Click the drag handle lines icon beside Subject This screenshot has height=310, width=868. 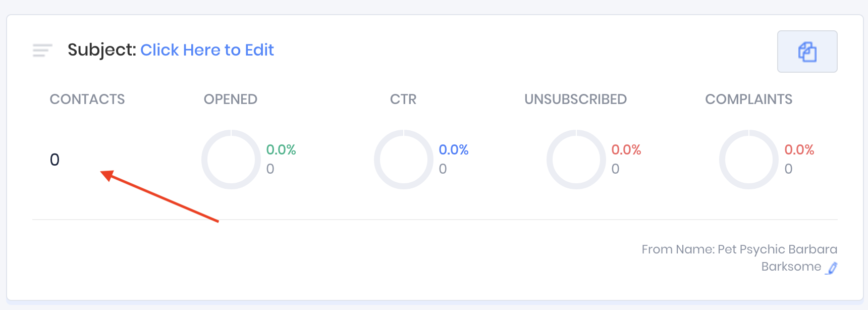(42, 50)
